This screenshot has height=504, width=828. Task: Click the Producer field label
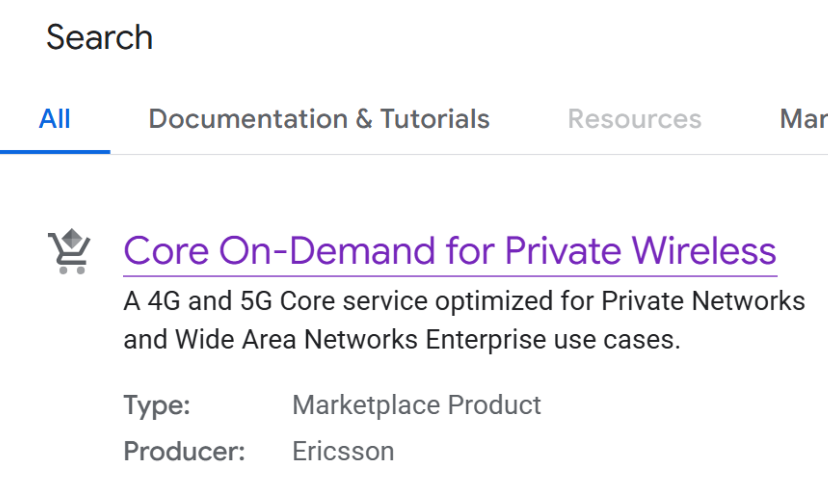pos(184,451)
